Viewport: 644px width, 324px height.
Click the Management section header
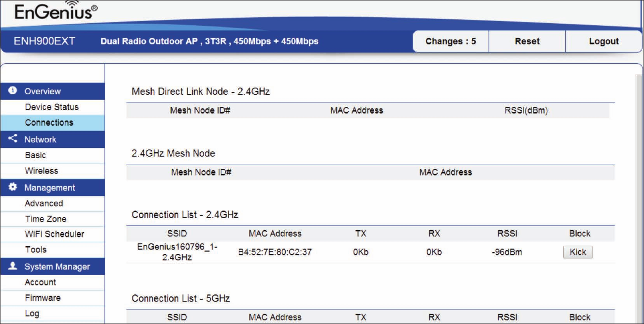pyautogui.click(x=52, y=188)
